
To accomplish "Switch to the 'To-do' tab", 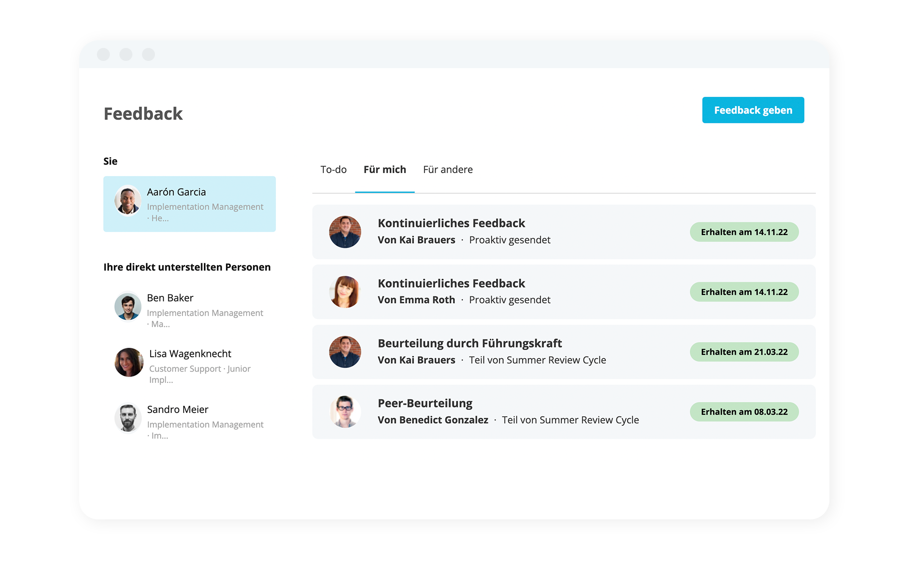I will click(x=333, y=169).
